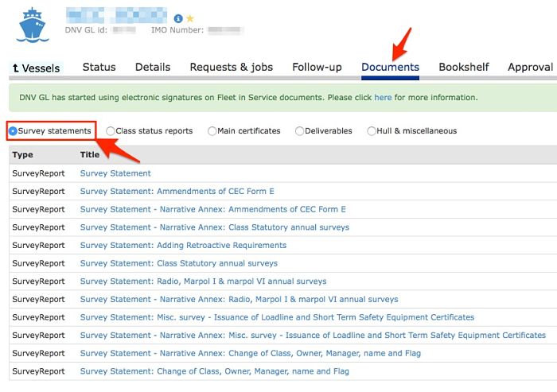This screenshot has height=392, width=557.
Task: Sort table by Type column header
Action: pos(23,155)
